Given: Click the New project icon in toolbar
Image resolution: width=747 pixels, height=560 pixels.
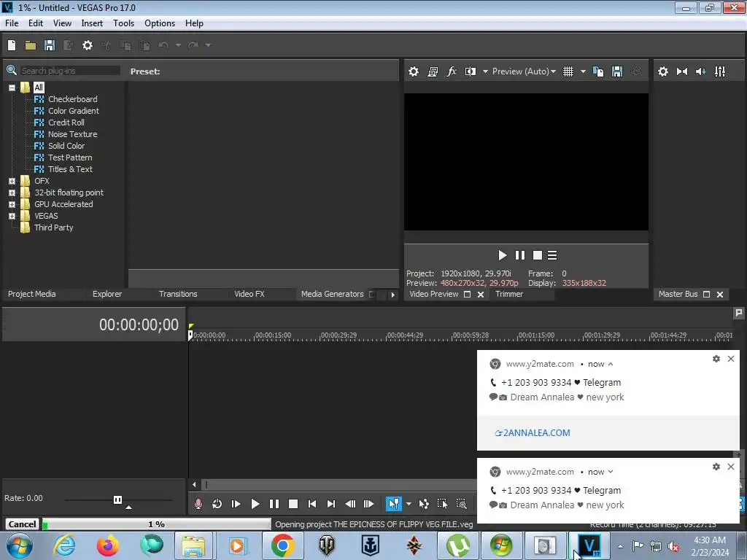Looking at the screenshot, I should (12, 45).
